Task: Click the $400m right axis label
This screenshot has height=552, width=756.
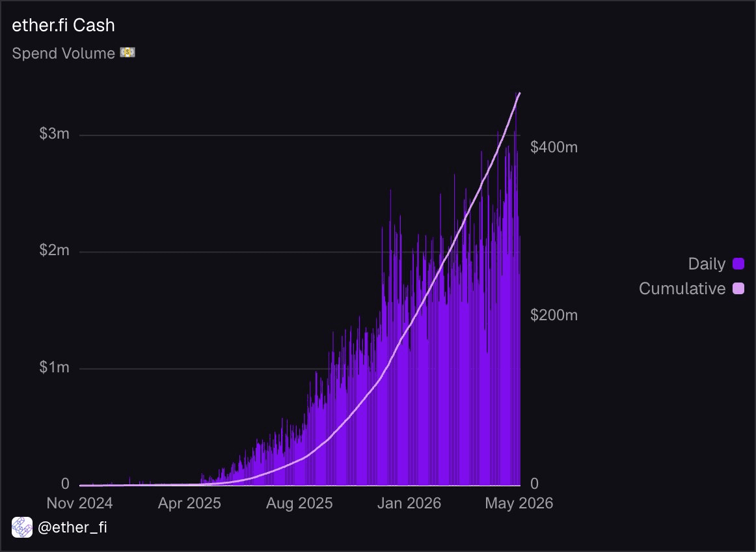Action: point(554,146)
